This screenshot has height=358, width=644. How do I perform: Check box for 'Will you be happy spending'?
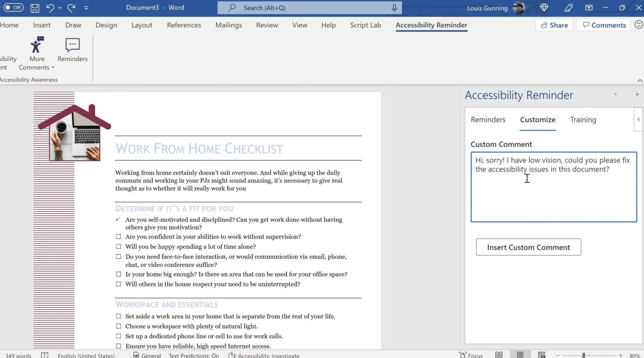(119, 247)
